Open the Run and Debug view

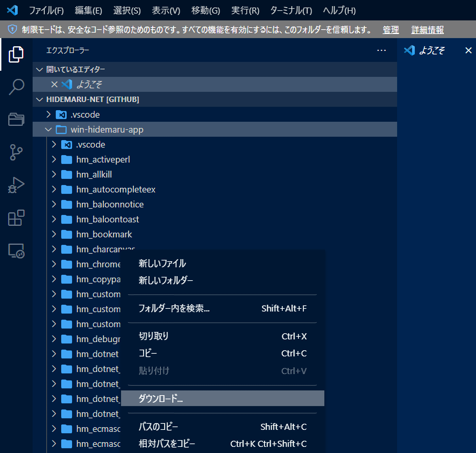16,185
